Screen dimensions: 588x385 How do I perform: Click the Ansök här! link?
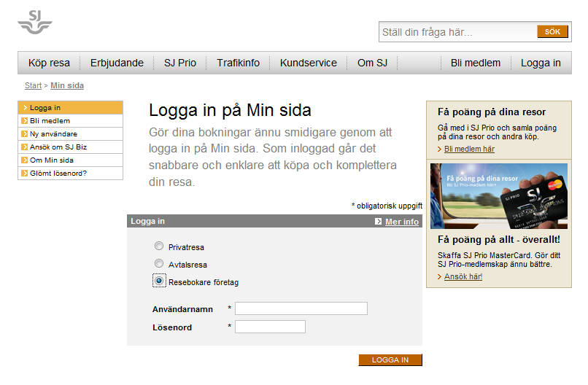click(463, 276)
